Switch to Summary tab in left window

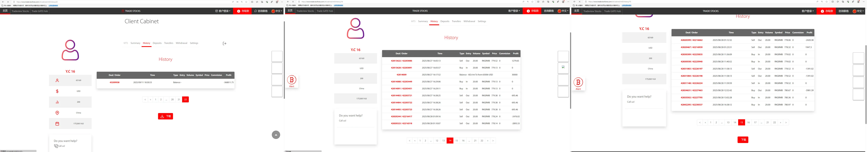coord(135,43)
